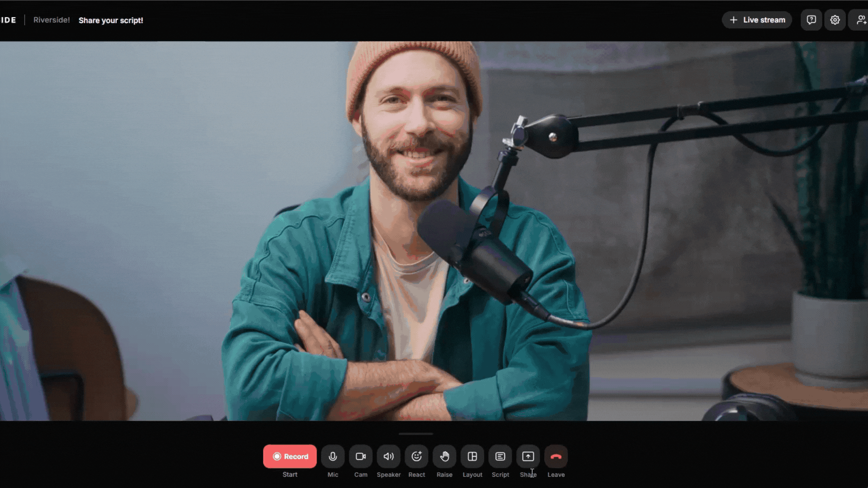Open studio settings gear
Screen dimensions: 868x488
coord(835,20)
